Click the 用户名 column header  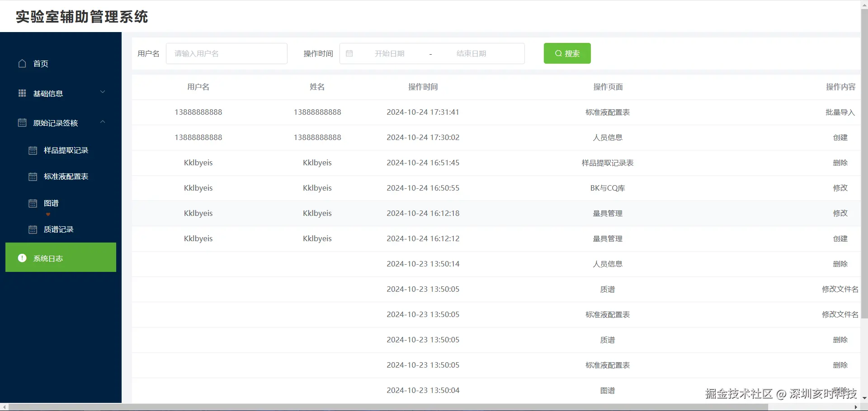click(198, 87)
